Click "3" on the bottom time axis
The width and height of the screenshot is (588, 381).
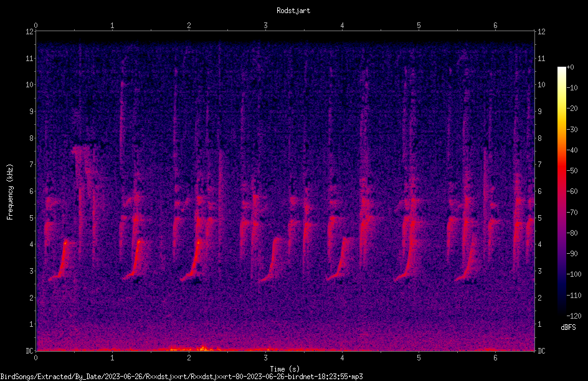tap(265, 358)
